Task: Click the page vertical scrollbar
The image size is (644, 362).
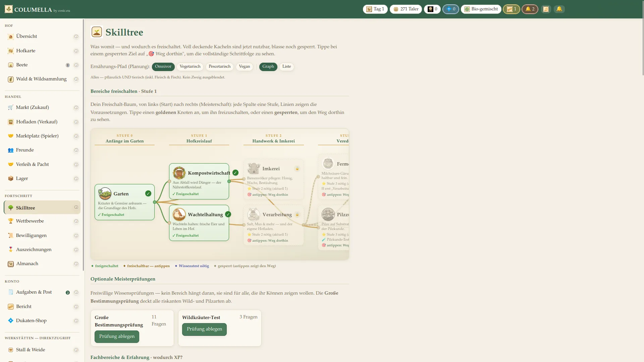Action: [643, 39]
